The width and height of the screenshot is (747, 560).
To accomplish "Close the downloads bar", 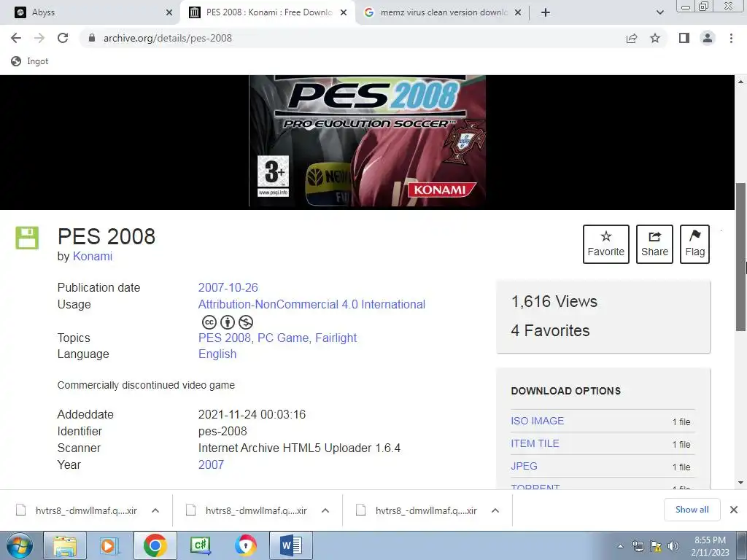I will pyautogui.click(x=734, y=510).
